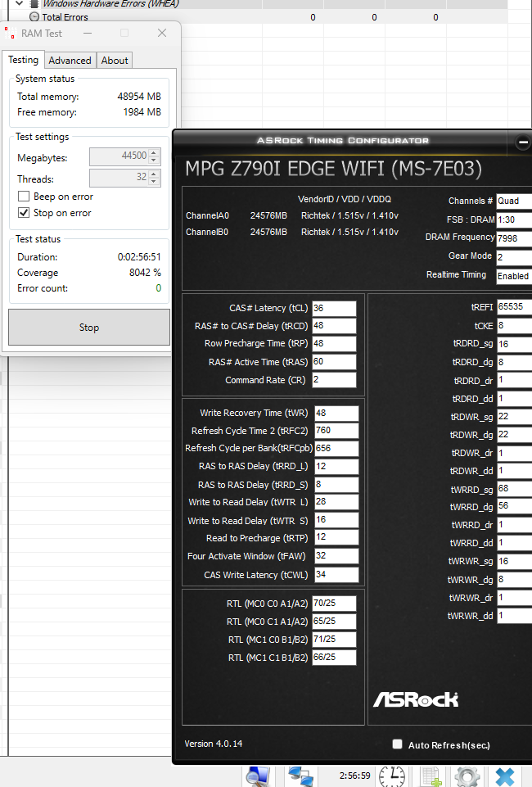Viewport: 532px width, 787px height.
Task: Click the Channels # field showing Quad
Action: tap(514, 201)
